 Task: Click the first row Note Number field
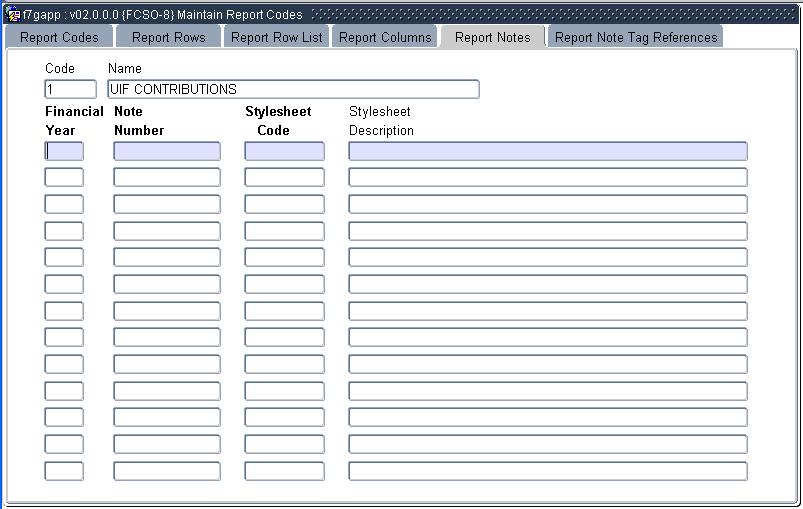(166, 151)
